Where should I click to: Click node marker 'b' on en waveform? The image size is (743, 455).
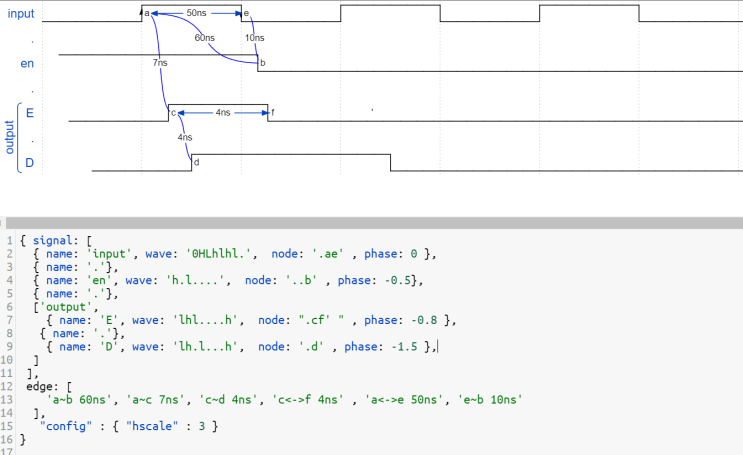263,63
